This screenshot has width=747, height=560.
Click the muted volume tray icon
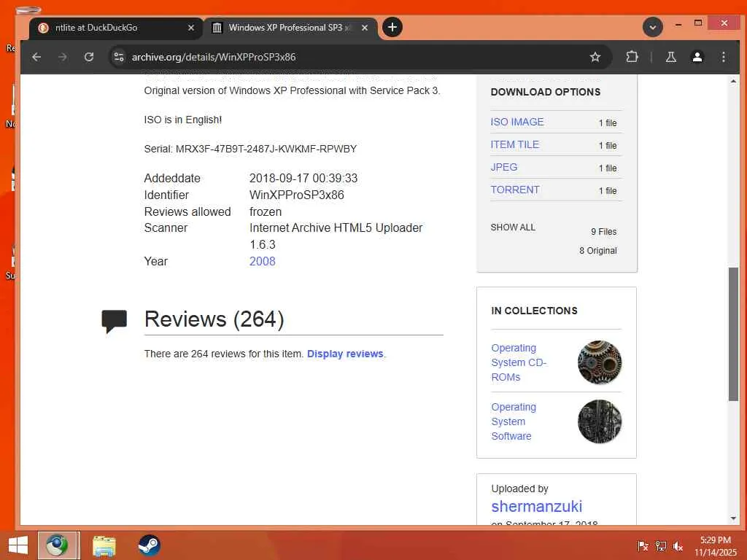[678, 546]
